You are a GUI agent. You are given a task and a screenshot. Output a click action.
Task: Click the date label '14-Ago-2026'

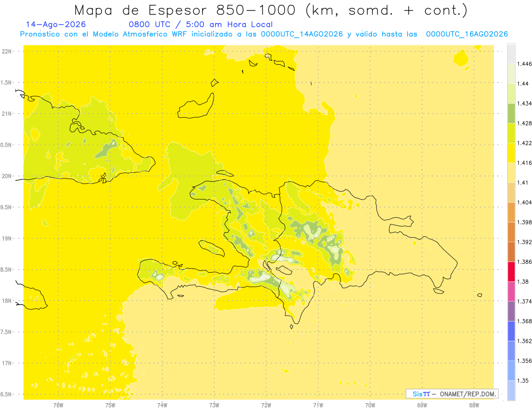coord(56,25)
